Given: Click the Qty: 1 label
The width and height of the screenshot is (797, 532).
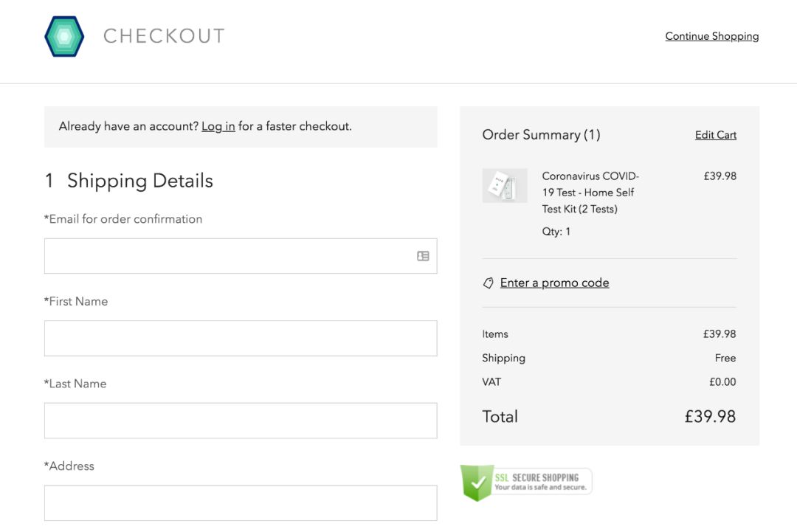Looking at the screenshot, I should click(556, 232).
